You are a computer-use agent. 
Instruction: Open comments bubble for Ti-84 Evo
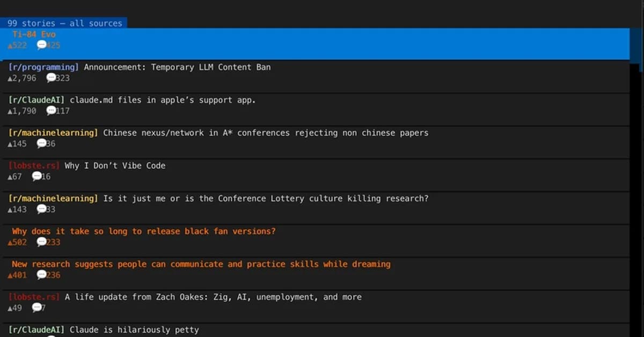pos(41,45)
